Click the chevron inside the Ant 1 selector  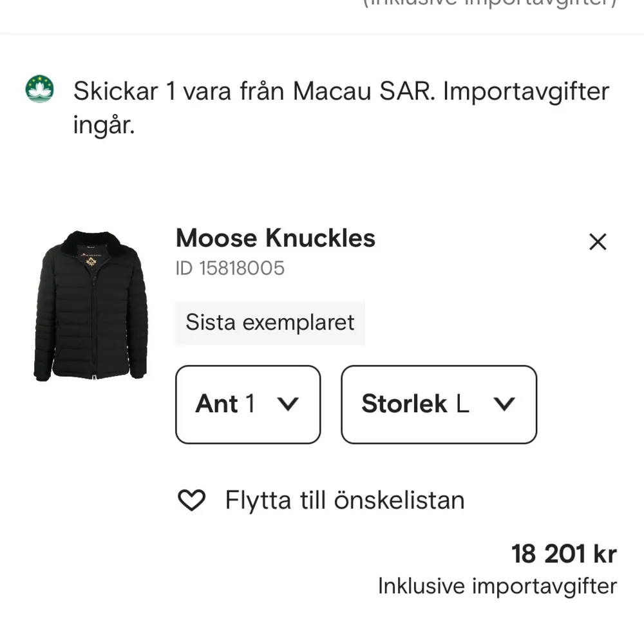point(289,404)
